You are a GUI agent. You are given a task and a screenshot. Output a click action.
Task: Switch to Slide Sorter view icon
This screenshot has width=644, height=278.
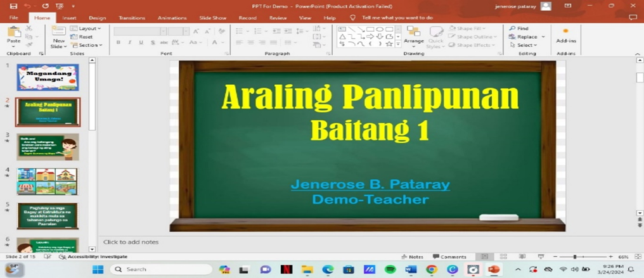[503, 256]
